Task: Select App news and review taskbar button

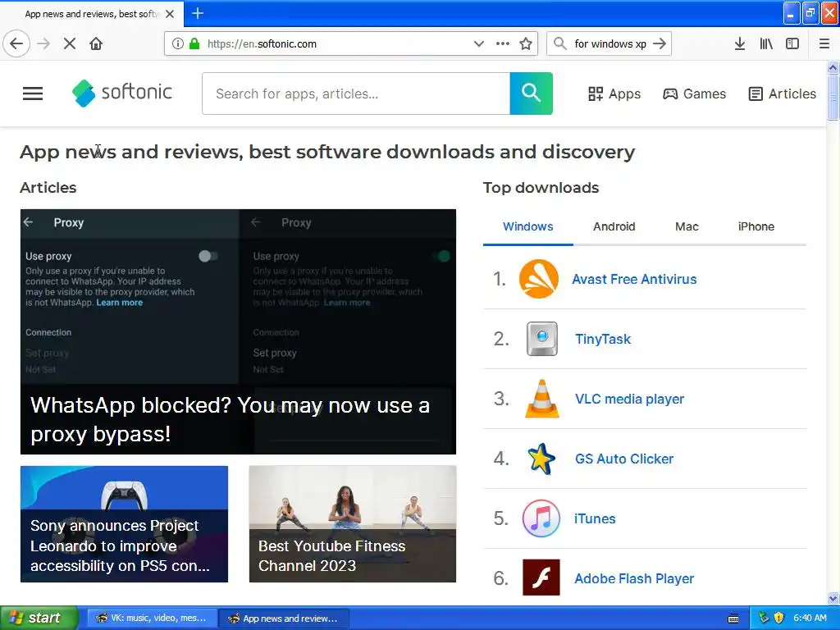Action: coord(284,619)
